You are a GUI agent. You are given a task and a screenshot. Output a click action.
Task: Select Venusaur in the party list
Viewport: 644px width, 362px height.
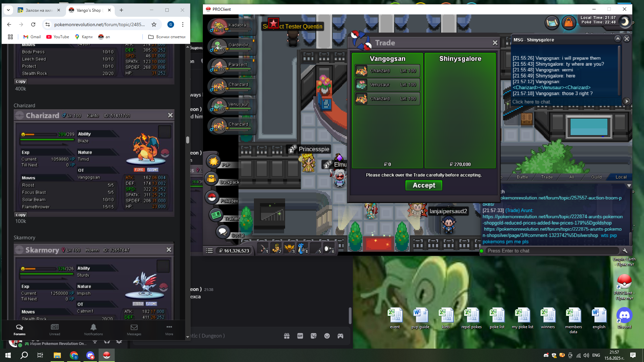click(x=231, y=106)
